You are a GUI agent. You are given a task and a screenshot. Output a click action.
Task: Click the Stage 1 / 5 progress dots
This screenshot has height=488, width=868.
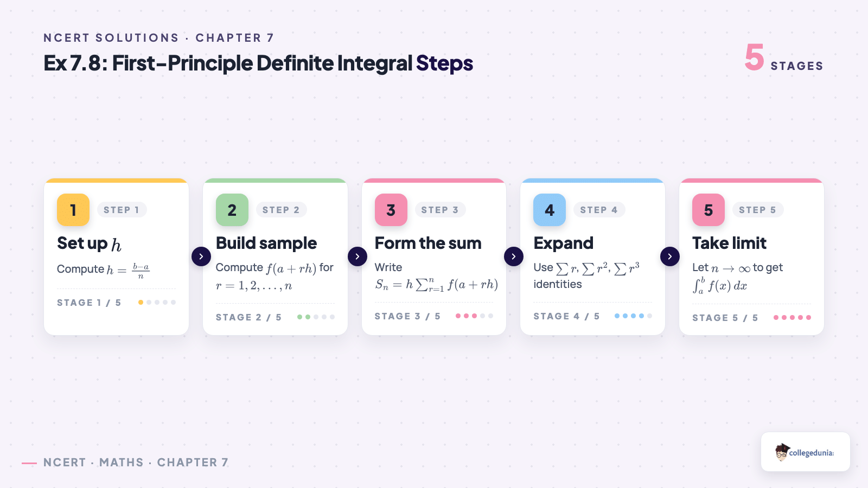[x=157, y=303]
